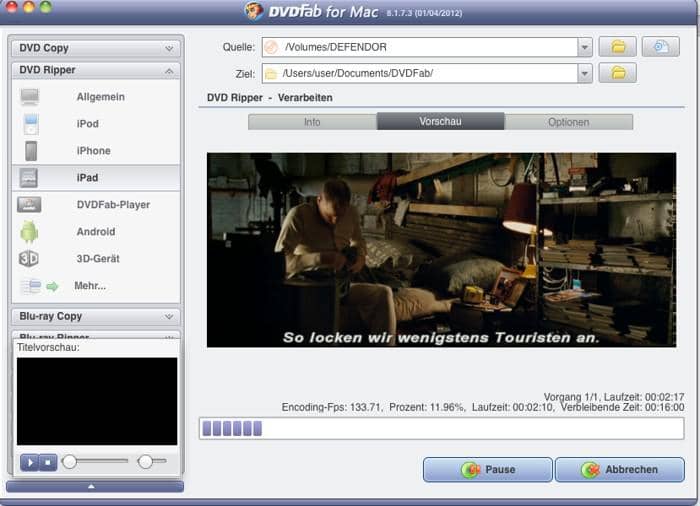Viewport: 700px width, 506px height.
Task: Open disc image source button
Action: (x=661, y=47)
